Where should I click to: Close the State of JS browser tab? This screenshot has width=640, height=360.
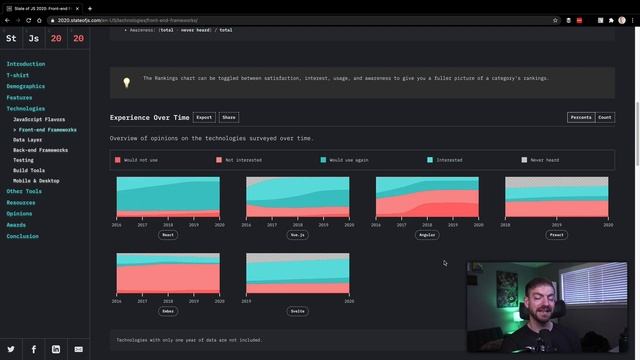coord(77,8)
